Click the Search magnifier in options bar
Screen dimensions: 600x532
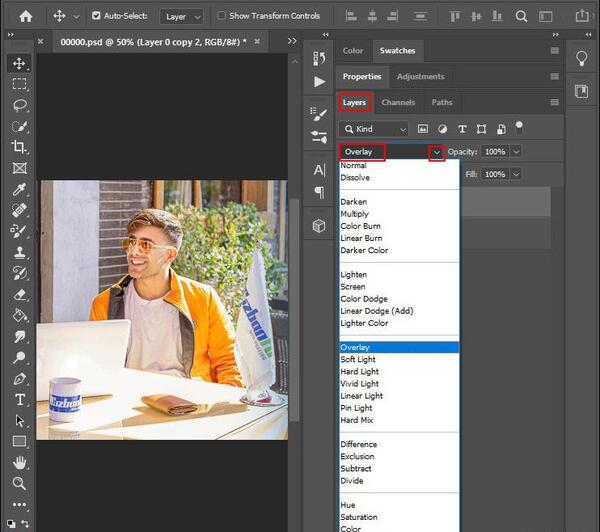tap(521, 16)
